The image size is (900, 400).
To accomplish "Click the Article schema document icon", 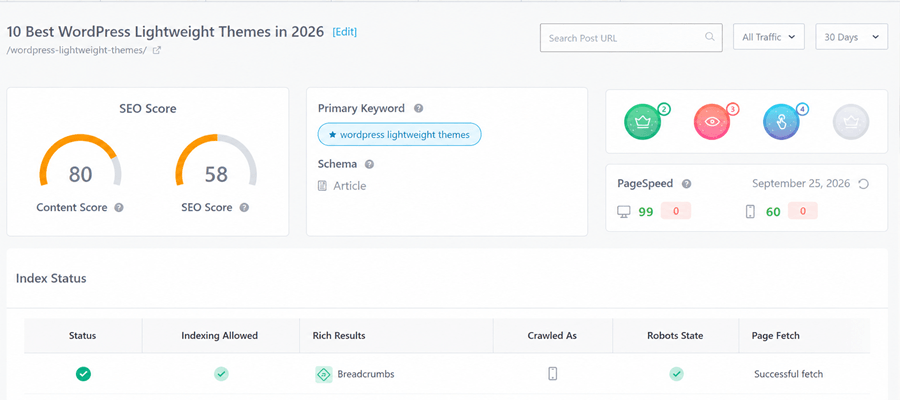I will pos(322,186).
